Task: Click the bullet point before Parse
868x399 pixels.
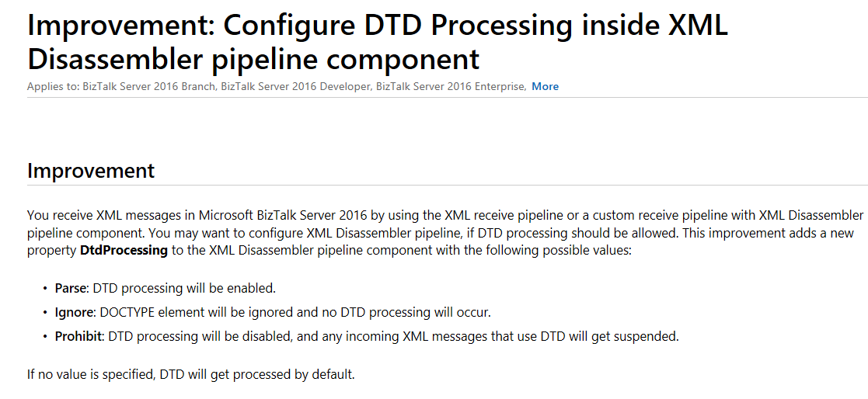Action: click(x=45, y=288)
